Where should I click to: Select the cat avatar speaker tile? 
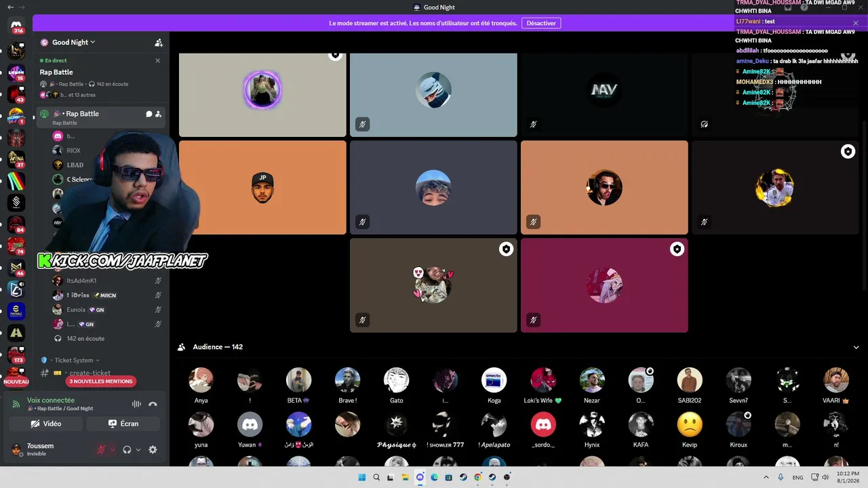433,285
